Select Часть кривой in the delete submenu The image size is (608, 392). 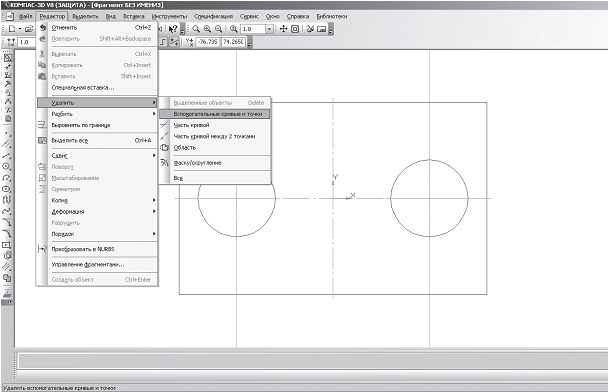coord(215,125)
